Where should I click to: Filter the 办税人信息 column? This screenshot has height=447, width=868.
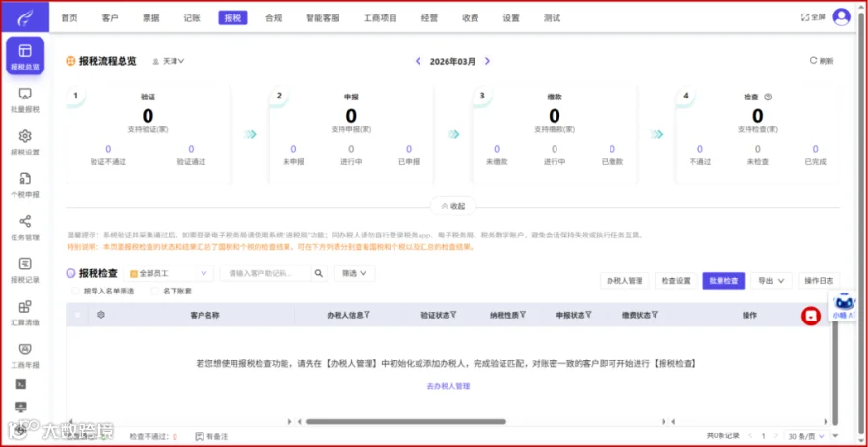pos(367,315)
